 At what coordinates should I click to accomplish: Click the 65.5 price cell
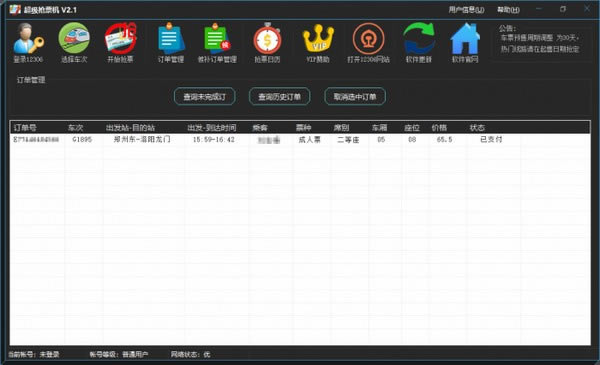pyautogui.click(x=444, y=140)
